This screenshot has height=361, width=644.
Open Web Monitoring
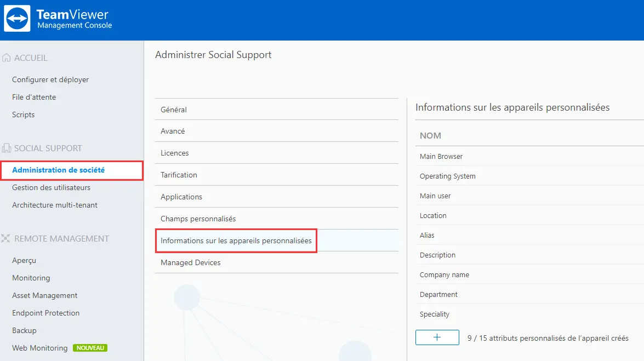40,348
